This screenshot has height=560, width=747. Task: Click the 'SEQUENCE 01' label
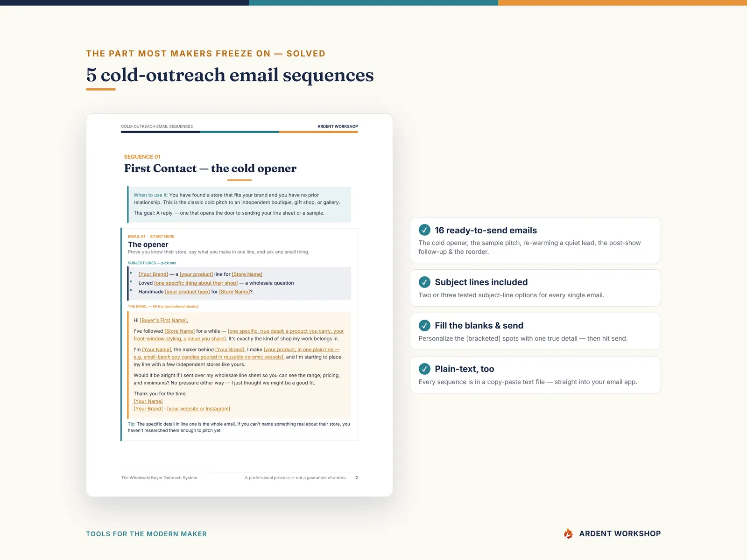pyautogui.click(x=142, y=157)
